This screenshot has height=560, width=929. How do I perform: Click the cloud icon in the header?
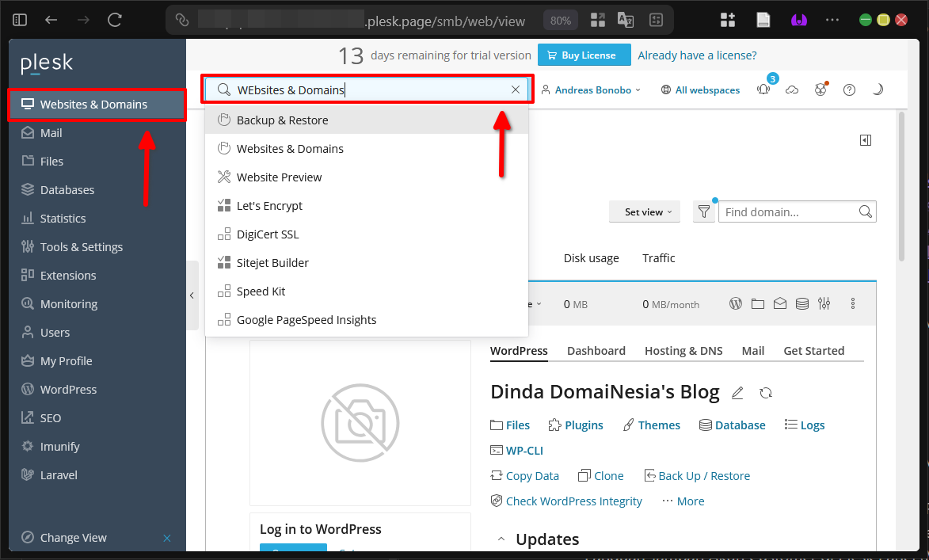[792, 90]
